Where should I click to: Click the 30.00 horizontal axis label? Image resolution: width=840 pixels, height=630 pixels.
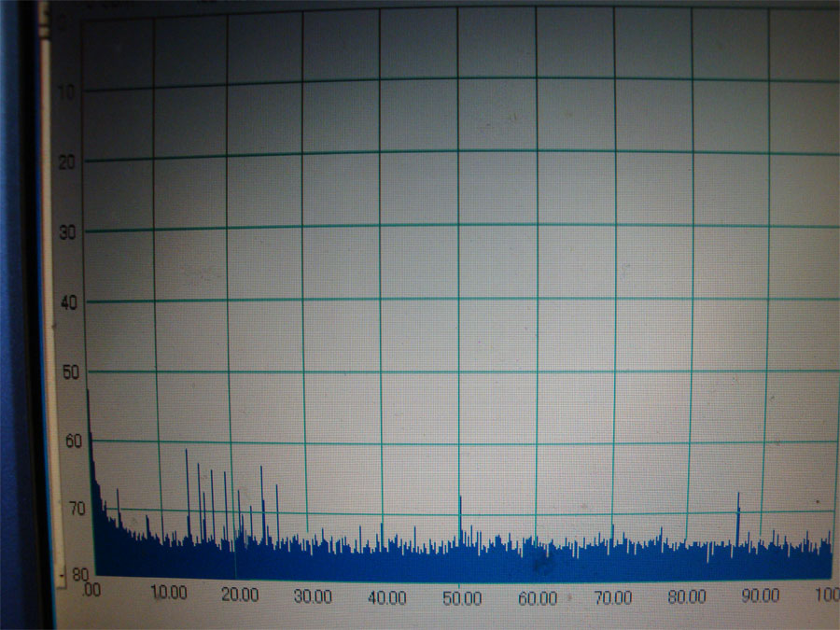pos(312,595)
